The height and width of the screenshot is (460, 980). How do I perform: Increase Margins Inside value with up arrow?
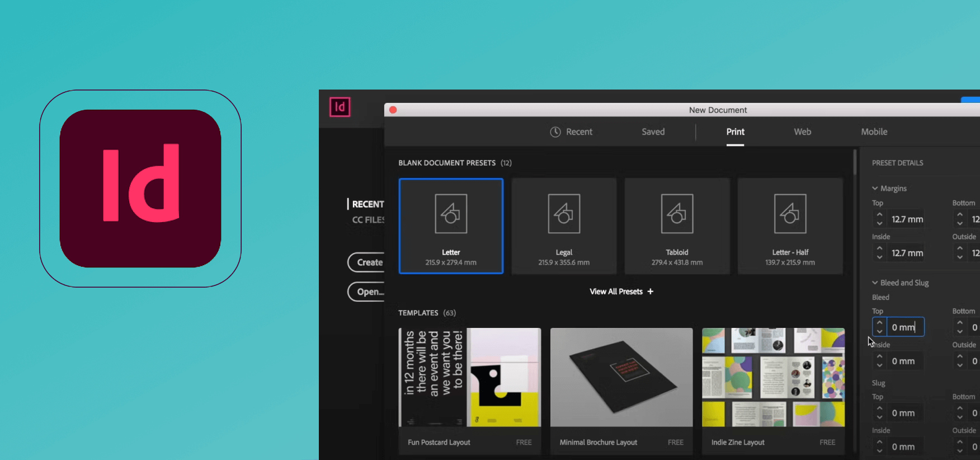tap(879, 248)
